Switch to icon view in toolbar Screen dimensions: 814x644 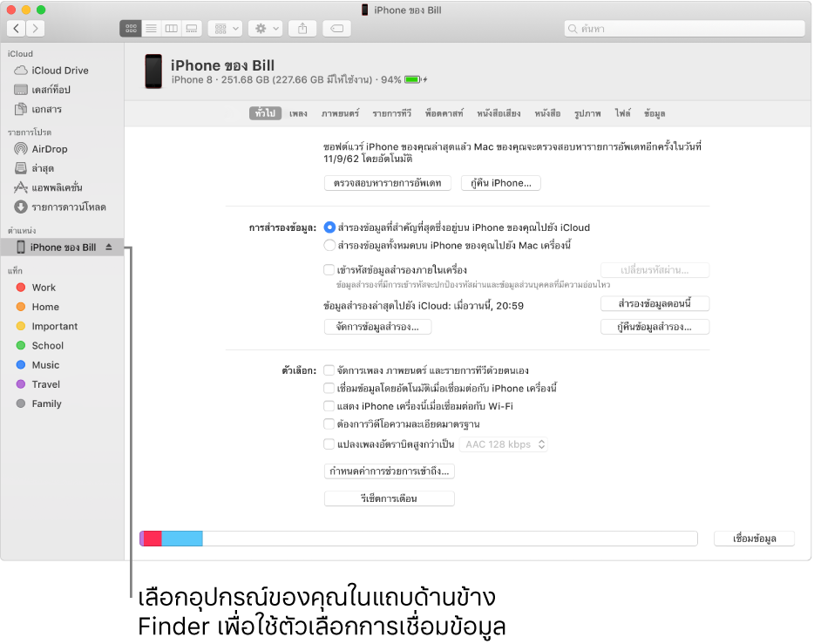(x=131, y=29)
